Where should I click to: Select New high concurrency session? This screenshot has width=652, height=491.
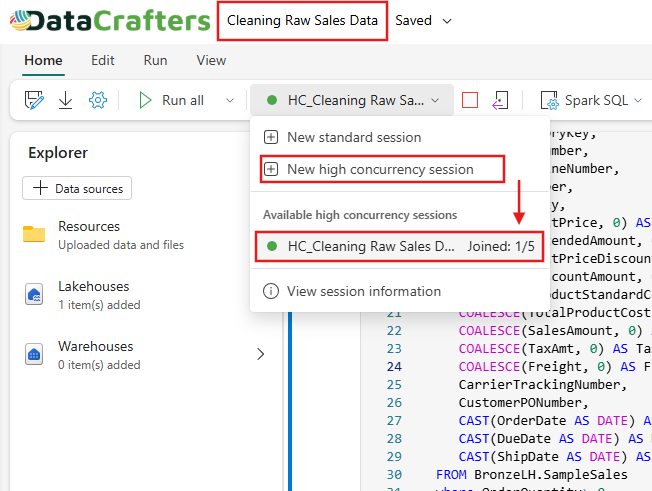click(x=382, y=169)
